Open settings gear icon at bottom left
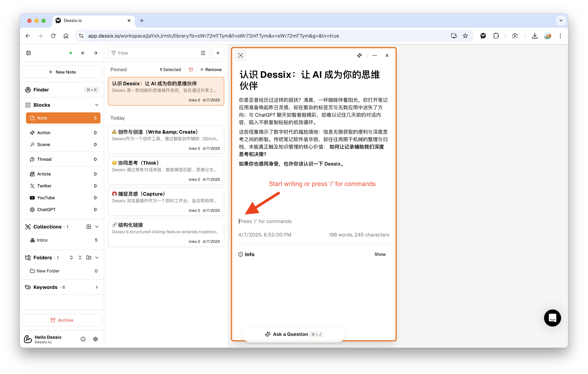Viewport: 588px width, 374px height. (x=96, y=339)
